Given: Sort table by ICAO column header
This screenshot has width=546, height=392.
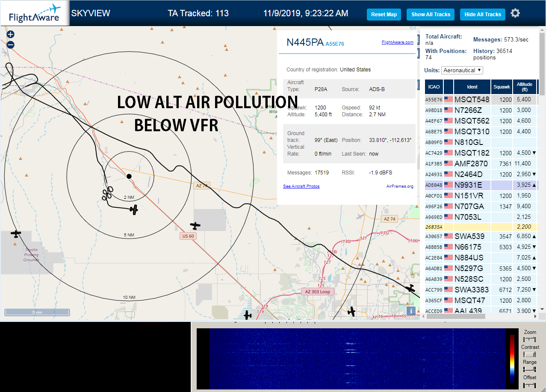Looking at the screenshot, I should (434, 87).
